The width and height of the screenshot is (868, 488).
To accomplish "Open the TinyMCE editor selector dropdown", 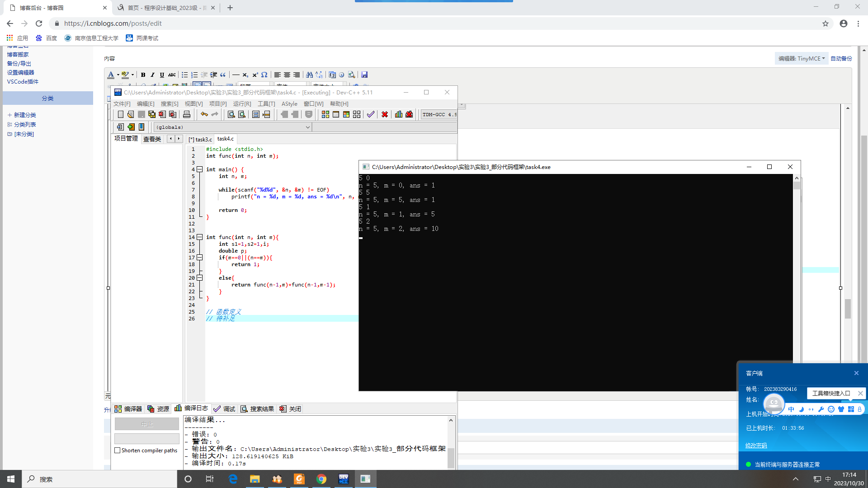I will pyautogui.click(x=802, y=58).
